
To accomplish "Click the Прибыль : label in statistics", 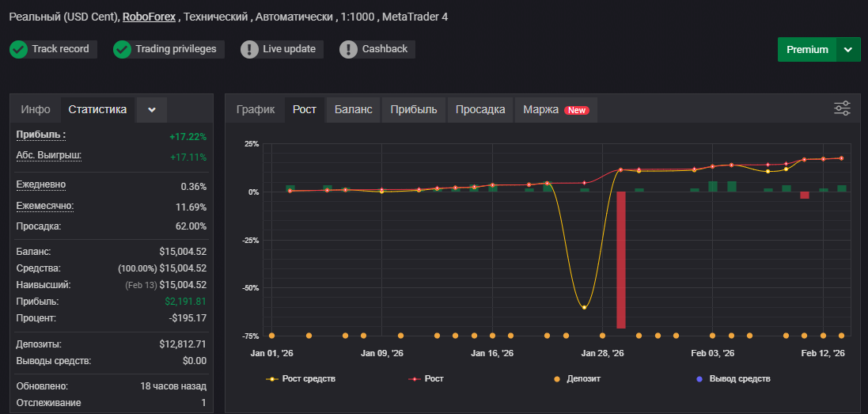I will (x=41, y=135).
